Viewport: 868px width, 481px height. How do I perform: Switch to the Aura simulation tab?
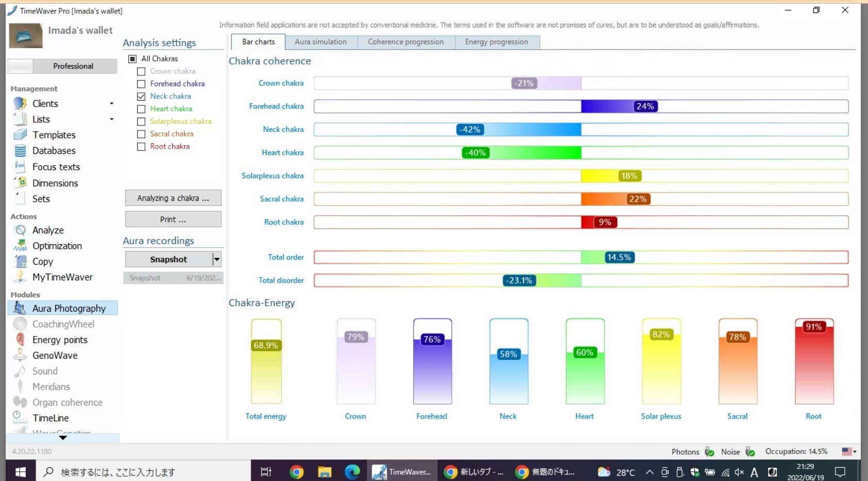[321, 42]
